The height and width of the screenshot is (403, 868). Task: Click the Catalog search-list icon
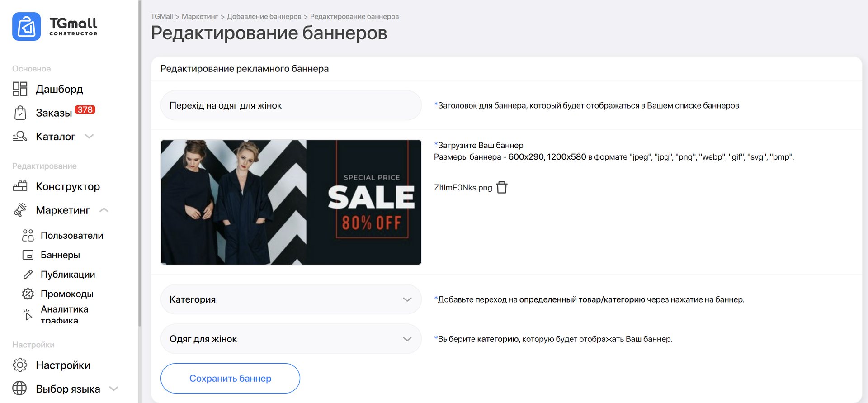click(x=20, y=137)
